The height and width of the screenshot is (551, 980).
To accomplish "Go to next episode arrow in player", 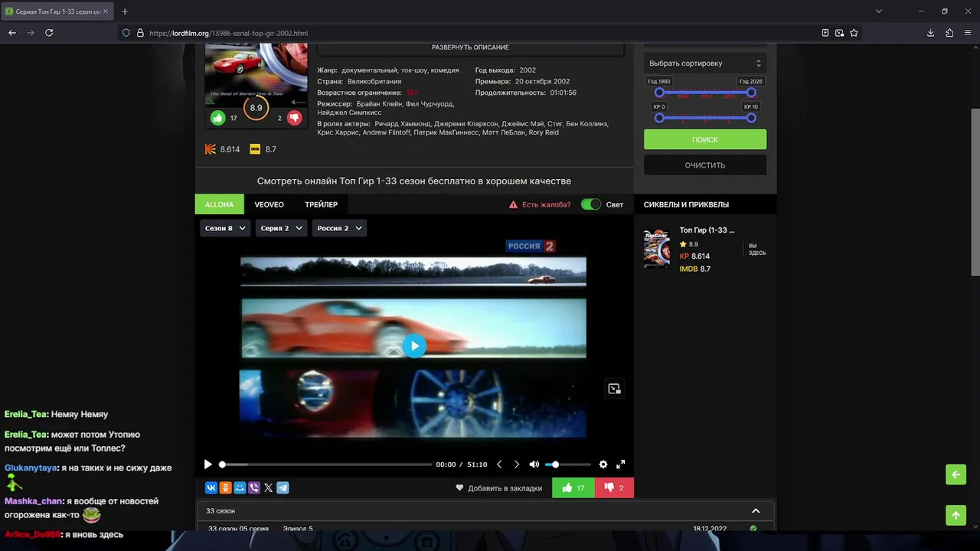I will [517, 465].
